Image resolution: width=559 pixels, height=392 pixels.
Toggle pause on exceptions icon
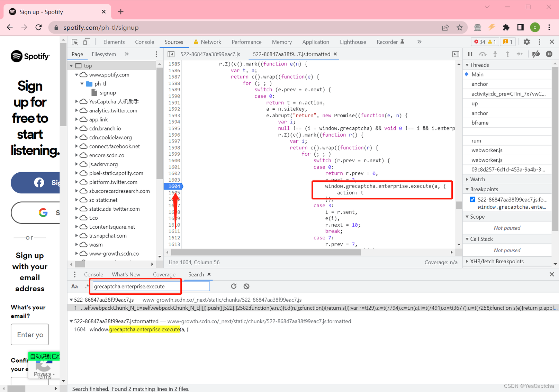(549, 54)
